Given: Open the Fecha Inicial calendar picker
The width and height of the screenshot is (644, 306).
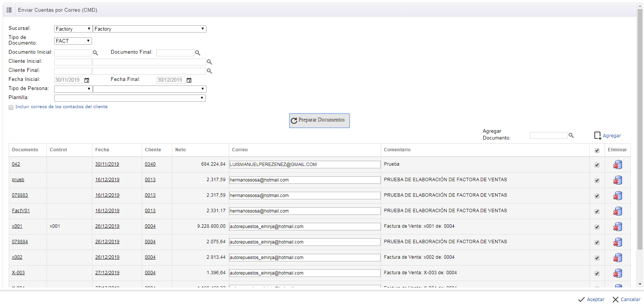Looking at the screenshot, I should pyautogui.click(x=87, y=80).
